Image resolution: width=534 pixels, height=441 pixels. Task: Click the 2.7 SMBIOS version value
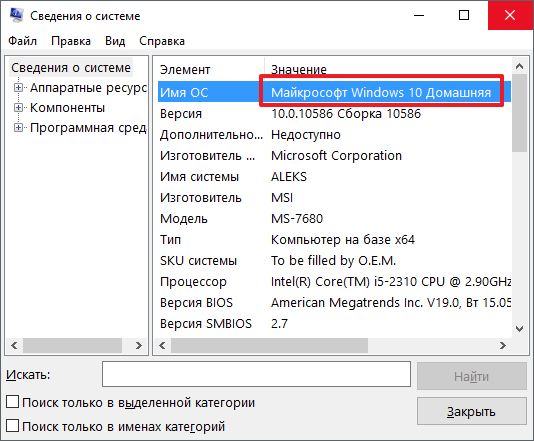(279, 324)
